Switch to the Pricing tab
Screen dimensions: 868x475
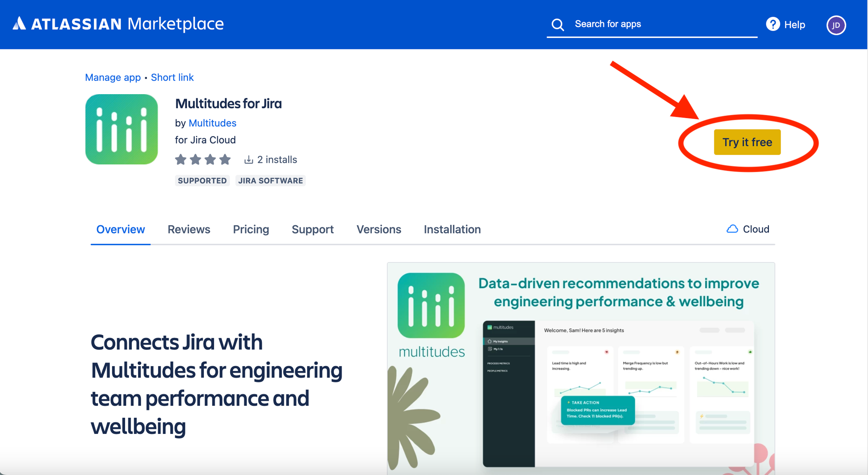click(251, 229)
